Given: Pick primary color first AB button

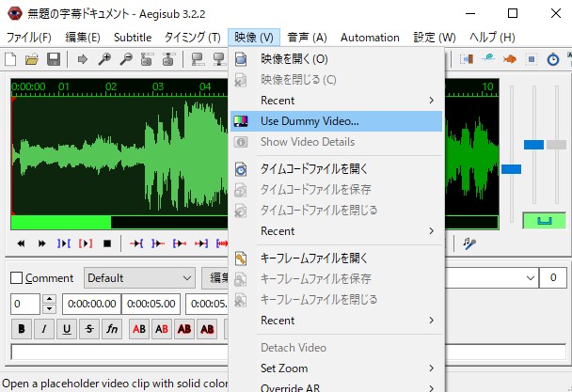Looking at the screenshot, I should (139, 329).
